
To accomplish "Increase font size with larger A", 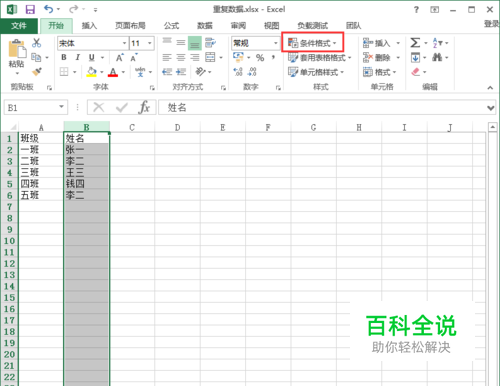I will [x=120, y=57].
